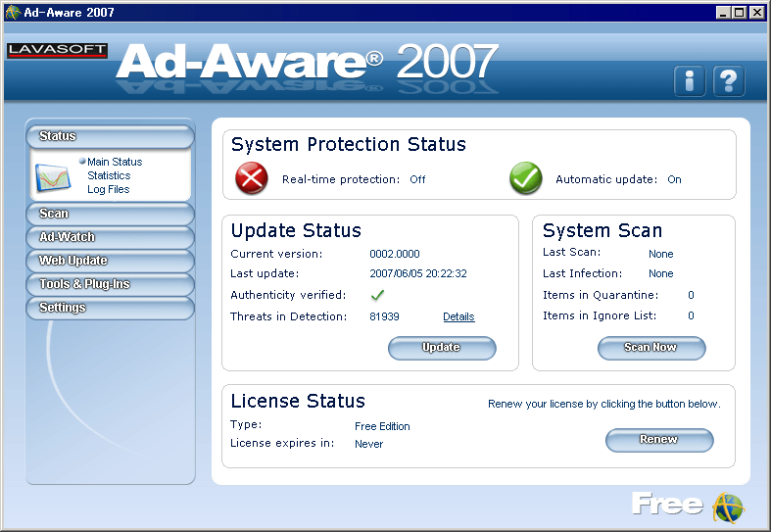The image size is (771, 532).
Task: Click the Update Status heading
Action: [x=296, y=230]
